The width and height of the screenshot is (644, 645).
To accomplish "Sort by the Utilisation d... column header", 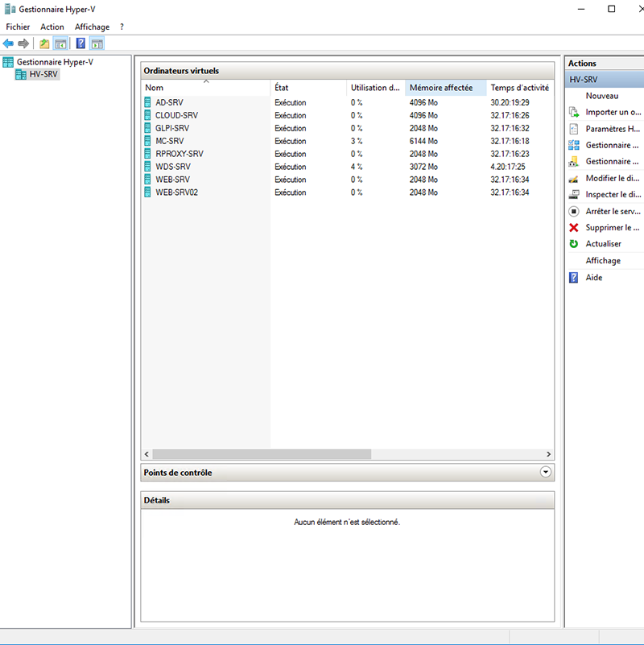I will [375, 87].
